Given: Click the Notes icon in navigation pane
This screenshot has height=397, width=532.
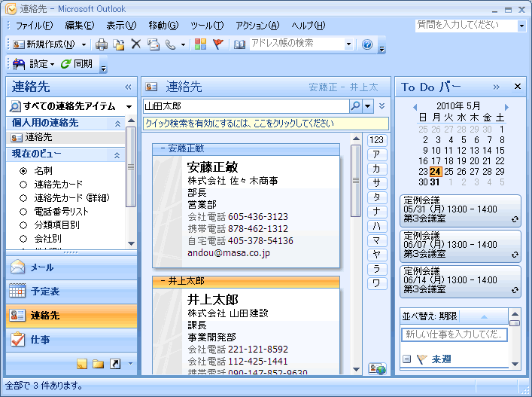Looking at the screenshot, I should coord(82,364).
